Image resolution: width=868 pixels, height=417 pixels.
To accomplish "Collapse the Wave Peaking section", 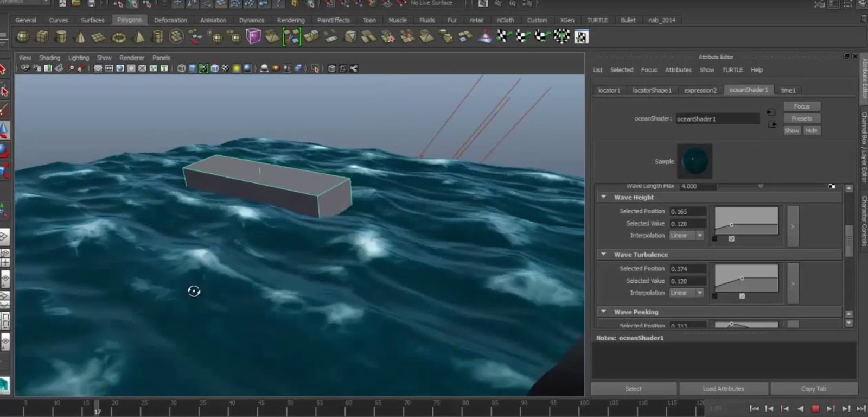I will coord(603,312).
